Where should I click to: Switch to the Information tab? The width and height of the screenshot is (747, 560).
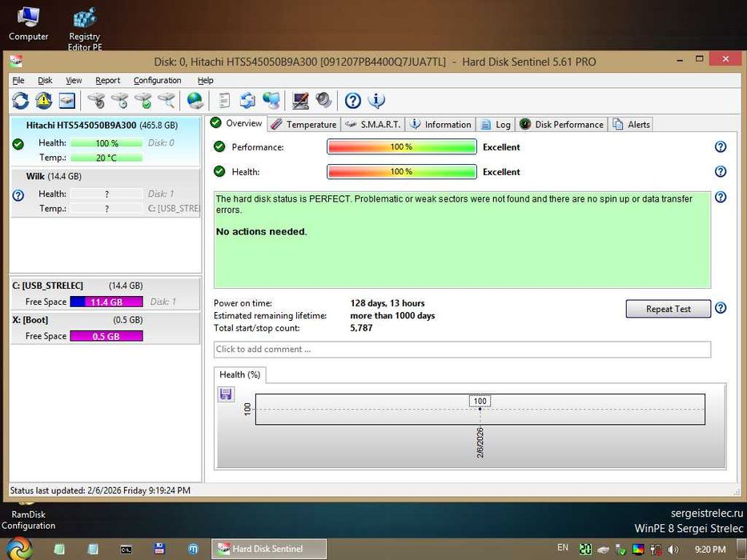pyautogui.click(x=440, y=124)
